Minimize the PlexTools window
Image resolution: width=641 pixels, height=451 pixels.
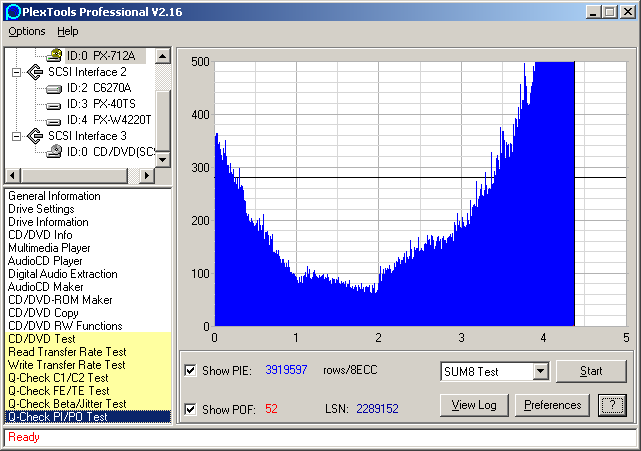pyautogui.click(x=593, y=12)
